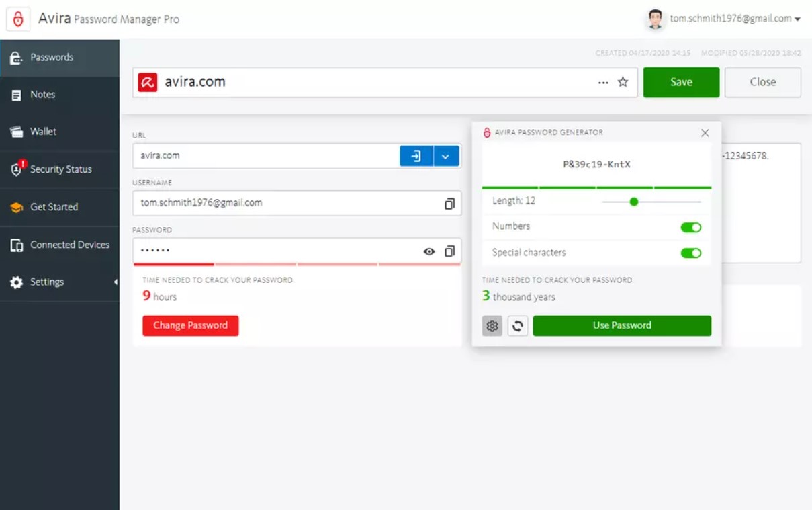This screenshot has height=510, width=812.
Task: Toggle Special characters option
Action: point(691,253)
